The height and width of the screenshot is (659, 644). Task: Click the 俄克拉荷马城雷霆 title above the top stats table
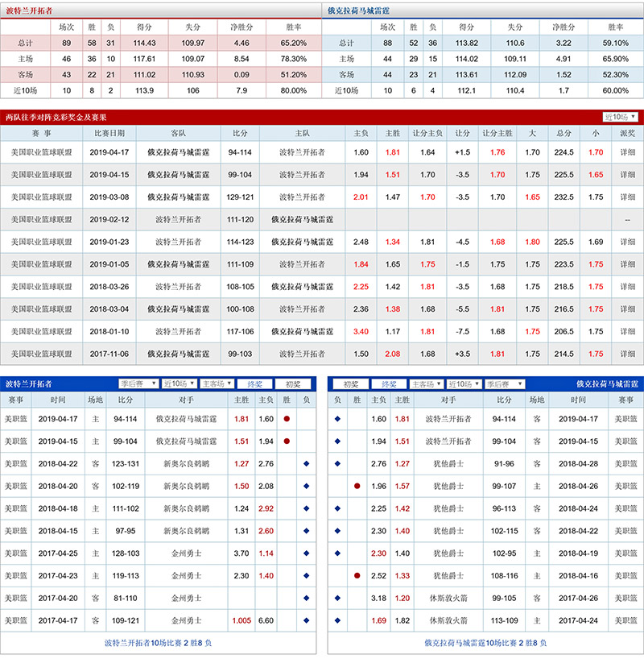pos(358,10)
